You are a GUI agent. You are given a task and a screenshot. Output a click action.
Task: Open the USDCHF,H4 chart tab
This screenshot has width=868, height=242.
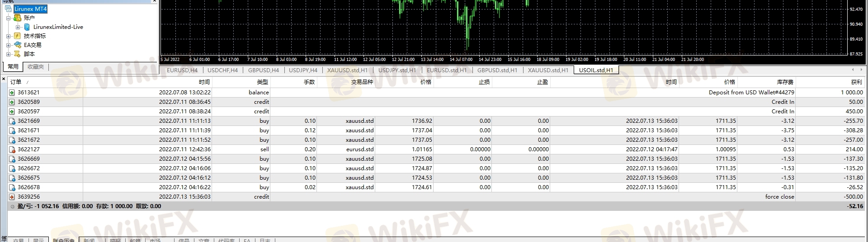pos(222,70)
